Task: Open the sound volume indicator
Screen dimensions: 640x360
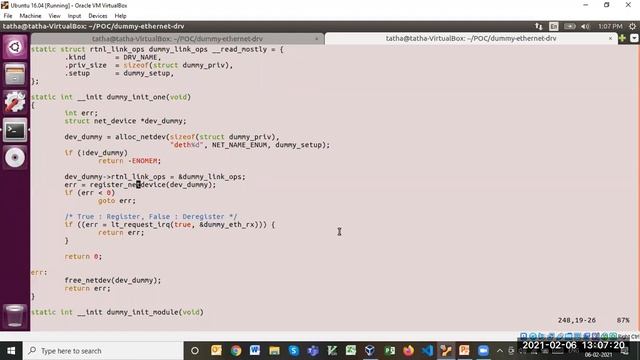Action: pyautogui.click(x=585, y=26)
